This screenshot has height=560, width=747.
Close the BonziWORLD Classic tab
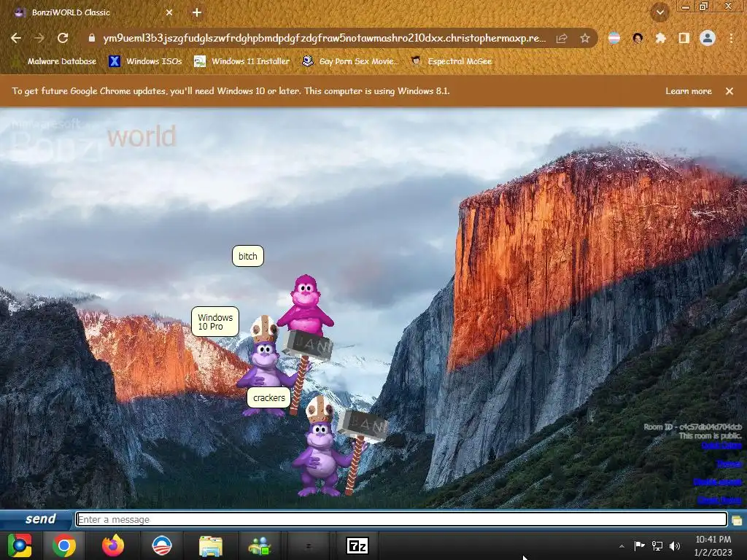(x=169, y=12)
